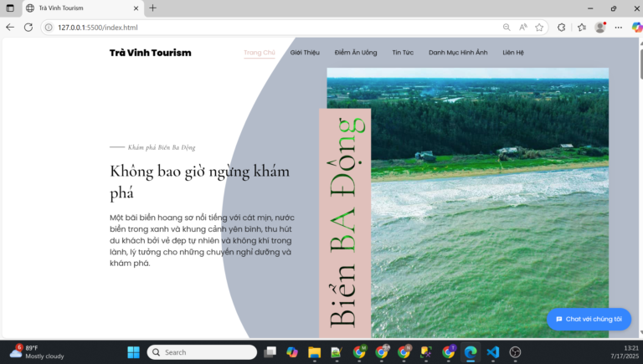Open the OBS Studio taskbar icon

[x=515, y=352]
